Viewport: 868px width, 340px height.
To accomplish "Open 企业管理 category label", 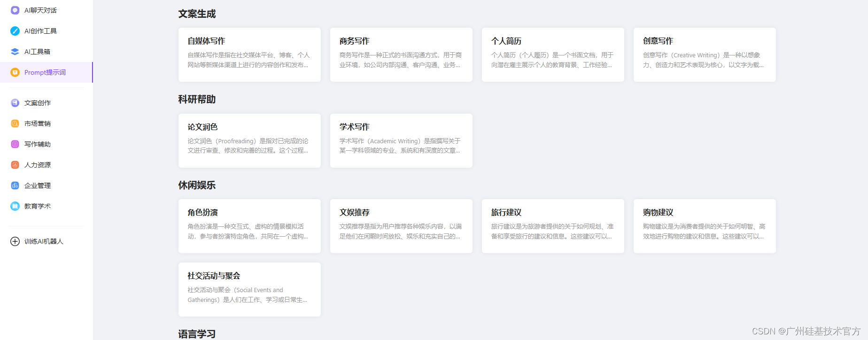I will click(x=38, y=185).
